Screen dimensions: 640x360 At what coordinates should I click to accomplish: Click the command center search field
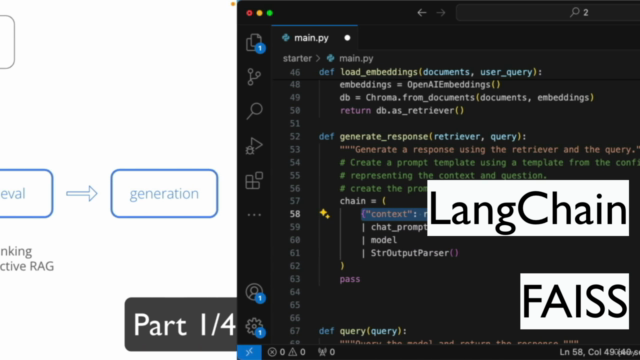tap(548, 13)
